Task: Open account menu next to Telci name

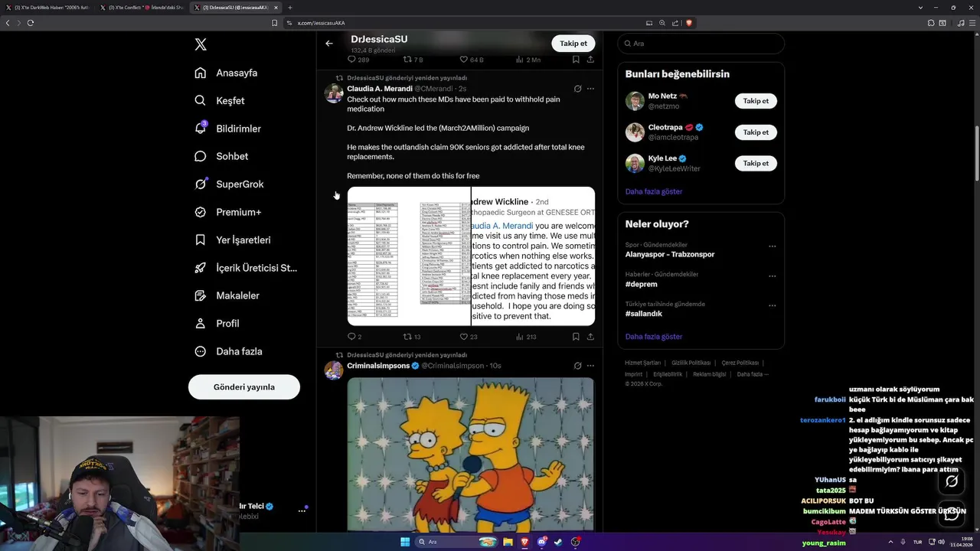Action: [x=302, y=510]
